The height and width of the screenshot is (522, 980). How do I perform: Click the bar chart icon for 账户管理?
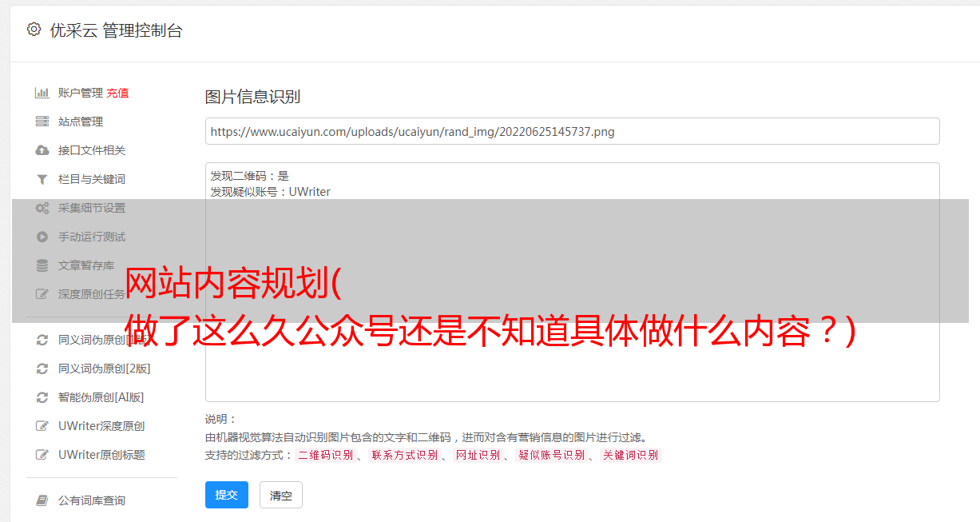(x=42, y=93)
